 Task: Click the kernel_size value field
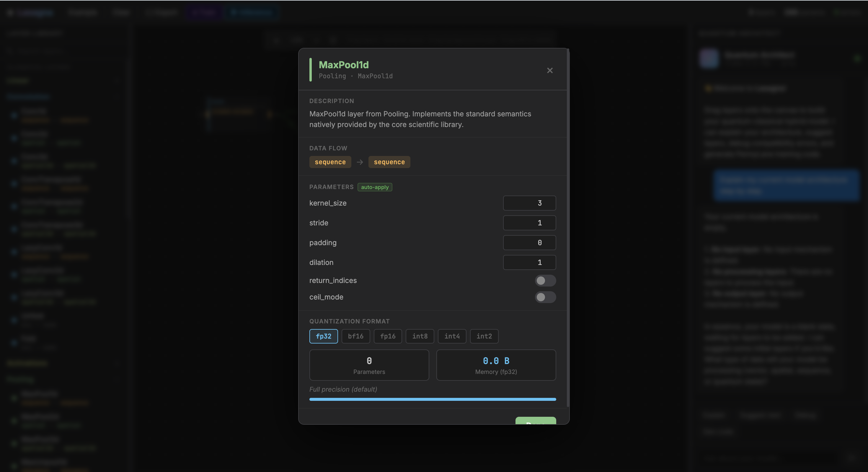tap(529, 203)
